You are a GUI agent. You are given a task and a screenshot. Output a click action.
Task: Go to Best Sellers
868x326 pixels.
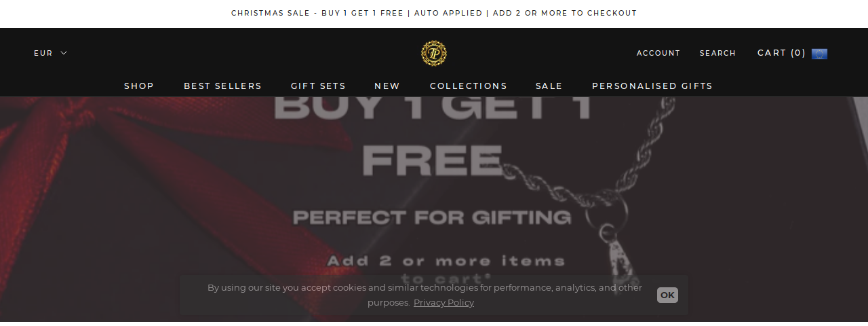(222, 86)
